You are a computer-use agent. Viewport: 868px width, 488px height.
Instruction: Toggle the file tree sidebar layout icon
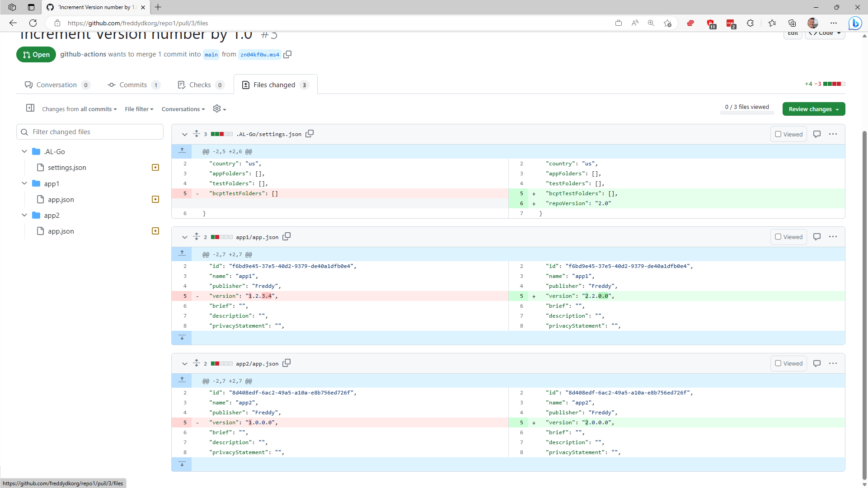(x=30, y=108)
